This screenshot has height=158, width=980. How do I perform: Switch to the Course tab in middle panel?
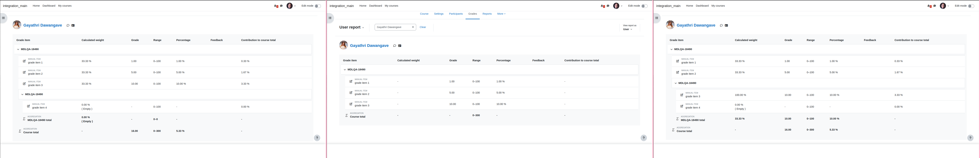tap(424, 14)
